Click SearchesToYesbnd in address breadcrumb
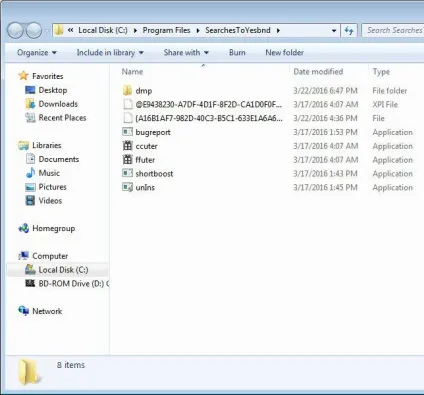This screenshot has height=395, width=424. click(x=238, y=30)
